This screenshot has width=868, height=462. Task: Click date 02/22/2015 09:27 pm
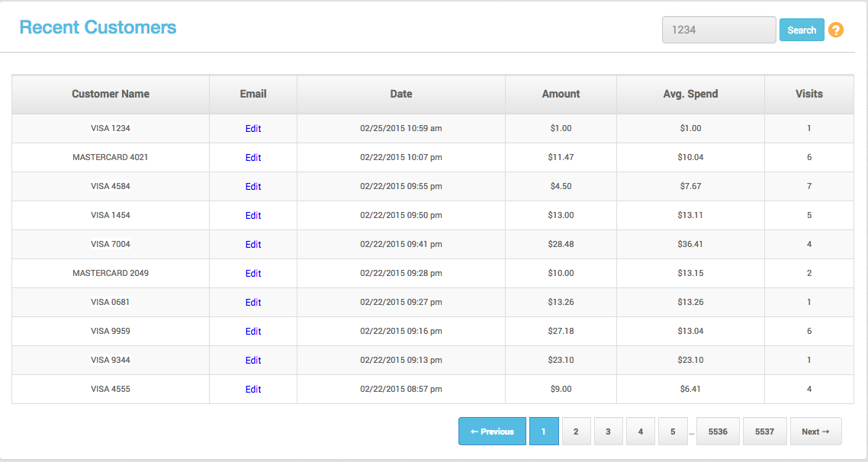coord(400,302)
